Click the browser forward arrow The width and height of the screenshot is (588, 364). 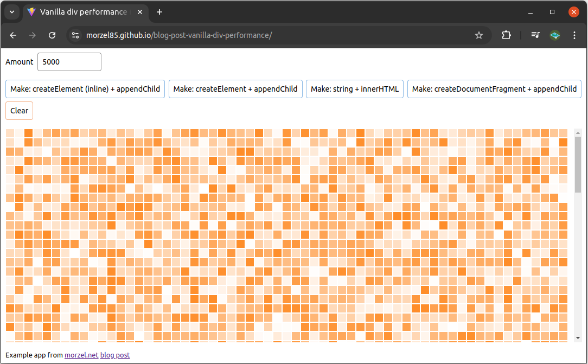pos(33,35)
